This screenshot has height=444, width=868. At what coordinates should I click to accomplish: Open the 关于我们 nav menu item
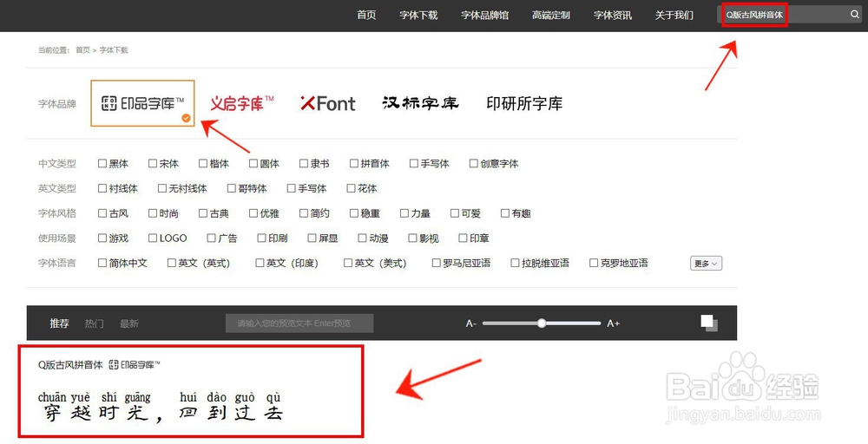click(674, 15)
